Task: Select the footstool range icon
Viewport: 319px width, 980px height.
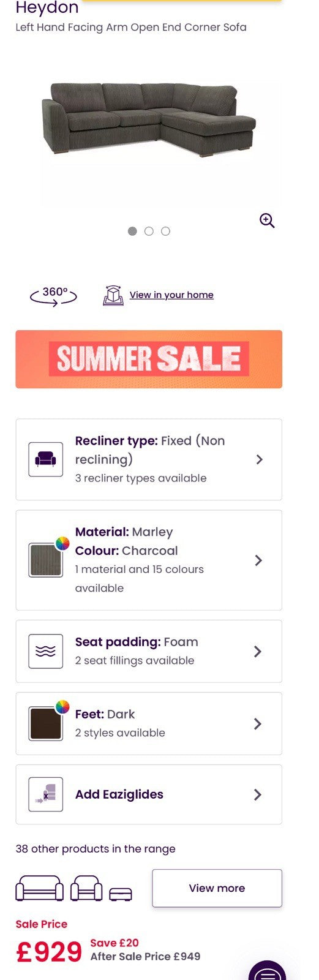Action: click(x=121, y=894)
